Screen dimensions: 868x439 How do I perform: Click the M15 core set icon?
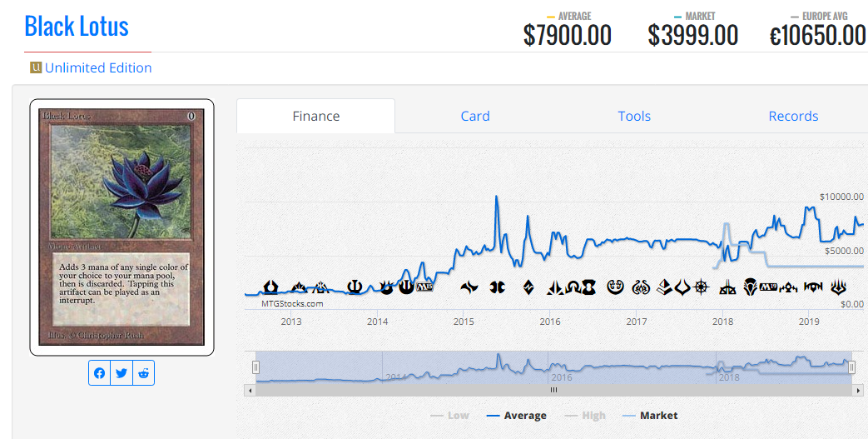coord(424,287)
